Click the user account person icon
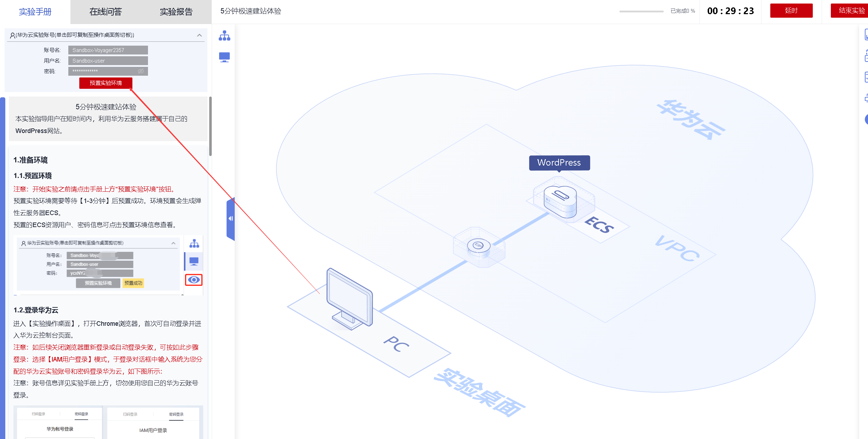This screenshot has height=439, width=868. click(x=12, y=35)
